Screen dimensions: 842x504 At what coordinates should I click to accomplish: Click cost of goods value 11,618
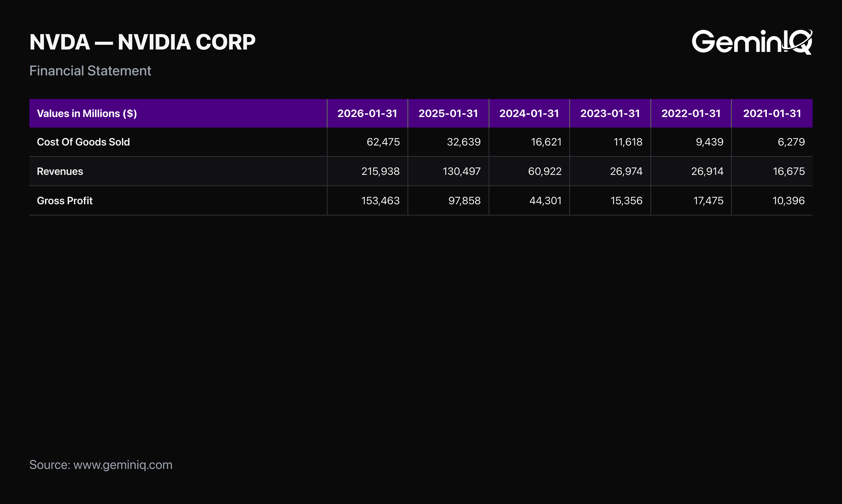coord(628,142)
